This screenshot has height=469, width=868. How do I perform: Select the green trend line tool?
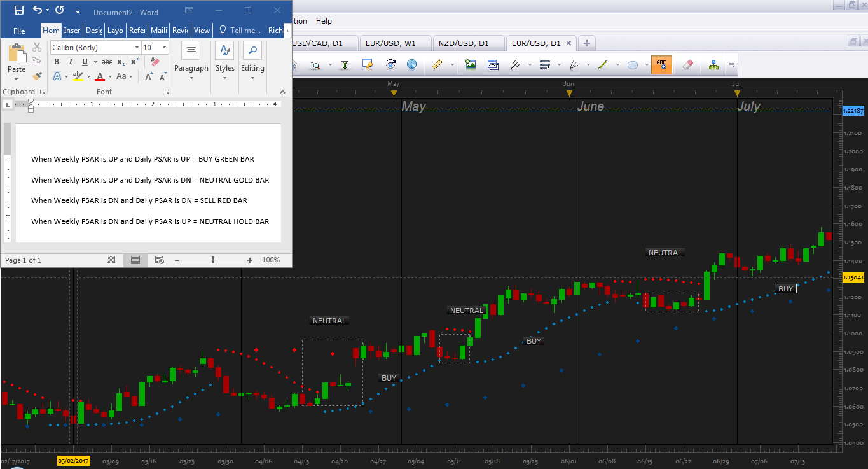click(x=603, y=64)
